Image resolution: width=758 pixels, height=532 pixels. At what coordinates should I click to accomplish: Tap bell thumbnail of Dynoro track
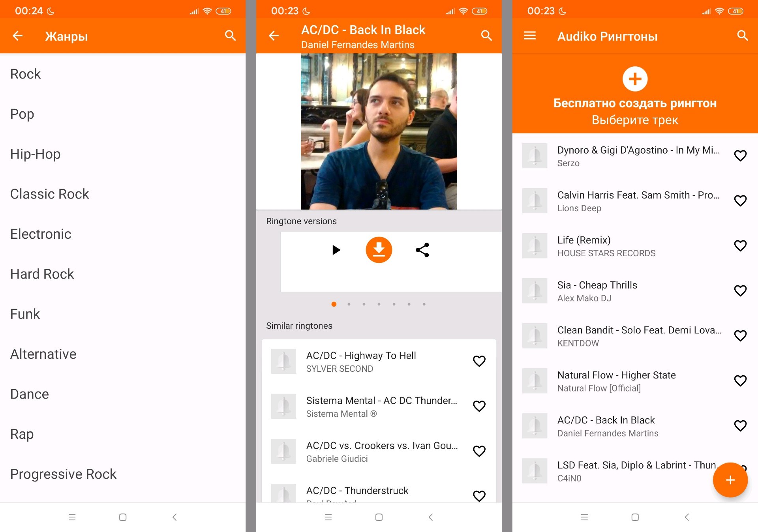click(x=535, y=156)
